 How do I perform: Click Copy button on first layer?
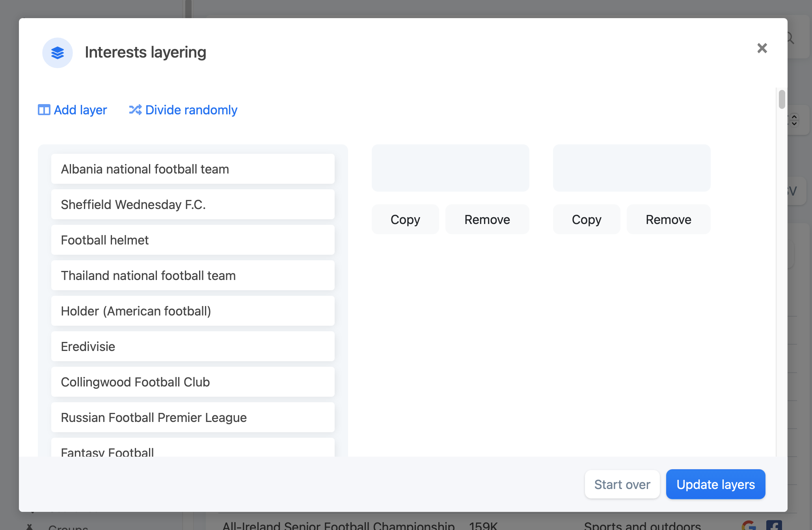coord(405,219)
